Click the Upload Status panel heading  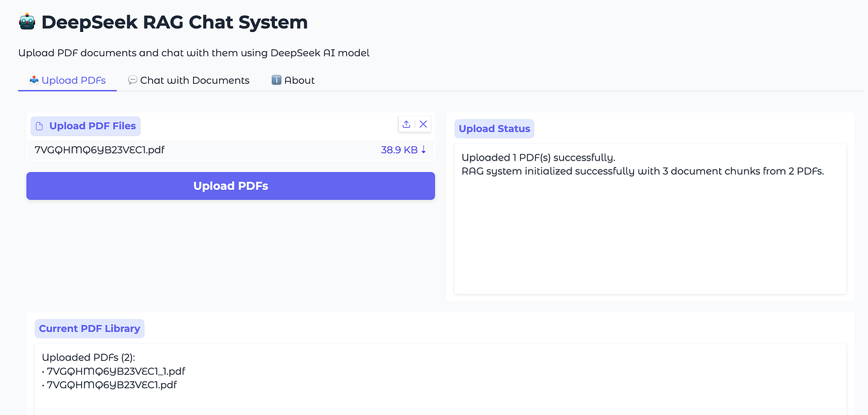point(494,128)
